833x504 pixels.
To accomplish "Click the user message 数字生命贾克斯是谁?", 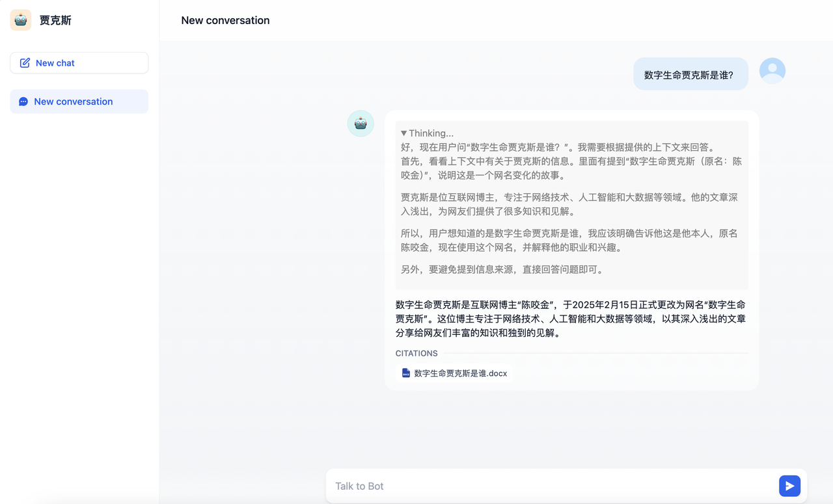I will (689, 75).
